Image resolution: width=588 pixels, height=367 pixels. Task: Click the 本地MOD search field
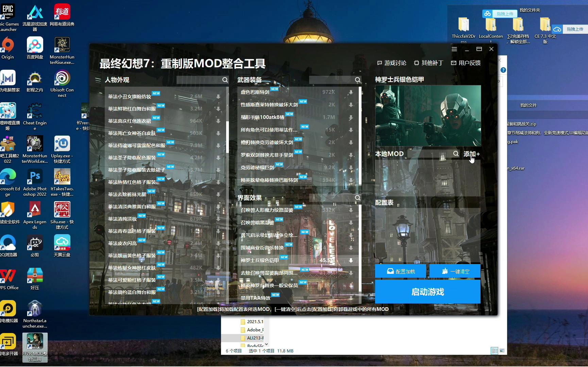[x=430, y=154]
